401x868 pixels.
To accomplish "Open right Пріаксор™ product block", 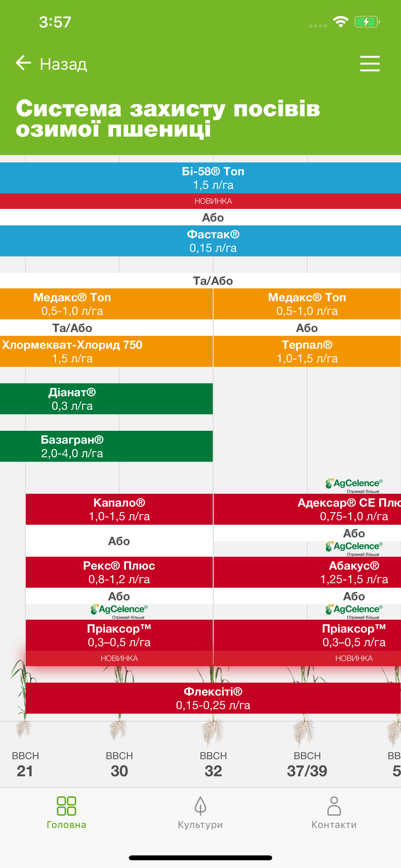I will [307, 635].
